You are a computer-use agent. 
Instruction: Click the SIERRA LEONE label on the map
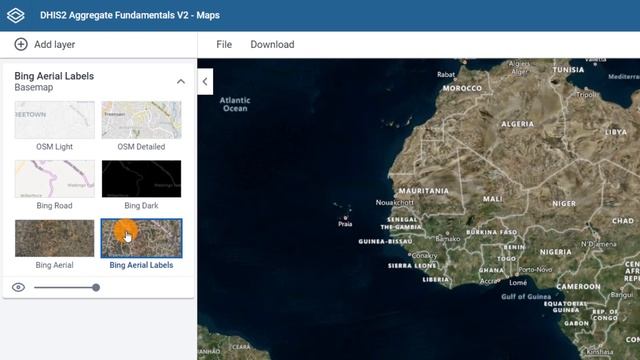pyautogui.click(x=412, y=266)
